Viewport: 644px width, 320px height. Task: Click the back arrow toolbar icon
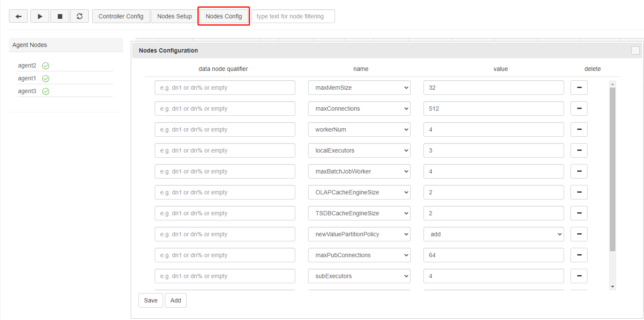(18, 16)
